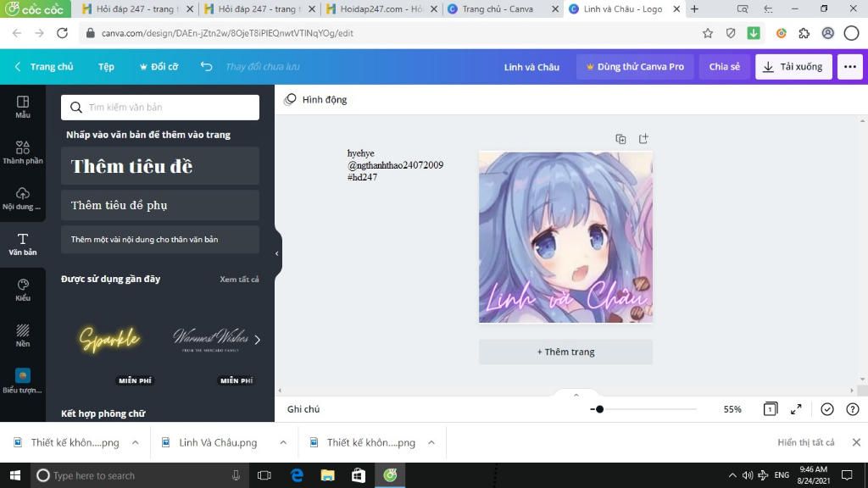This screenshot has width=868, height=488.
Task: Open the browser profile account icon
Action: [x=827, y=33]
